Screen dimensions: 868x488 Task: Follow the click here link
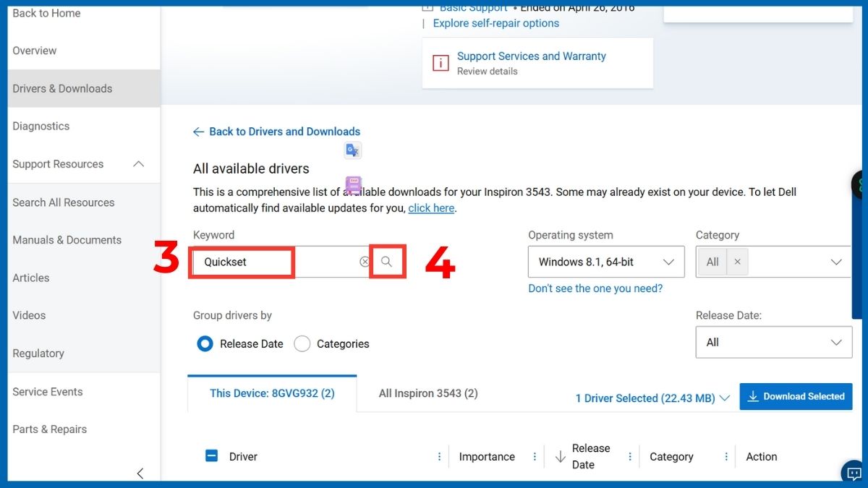pos(431,208)
